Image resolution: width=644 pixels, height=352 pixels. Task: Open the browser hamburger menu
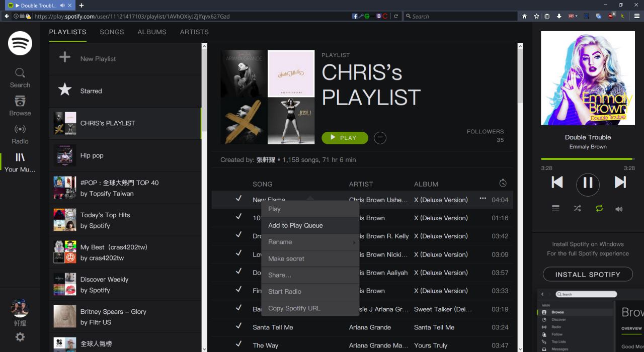coord(637,16)
